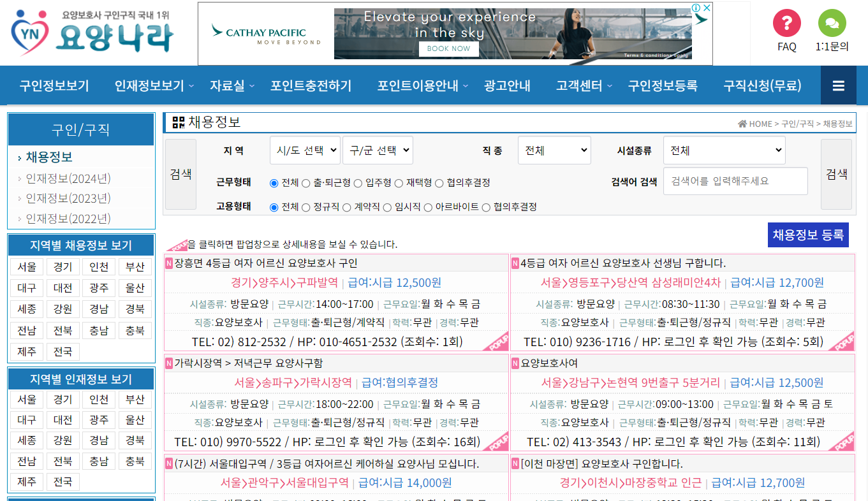Select 협의후결정 radio under 고용형태
This screenshot has height=501, width=868.
486,207
